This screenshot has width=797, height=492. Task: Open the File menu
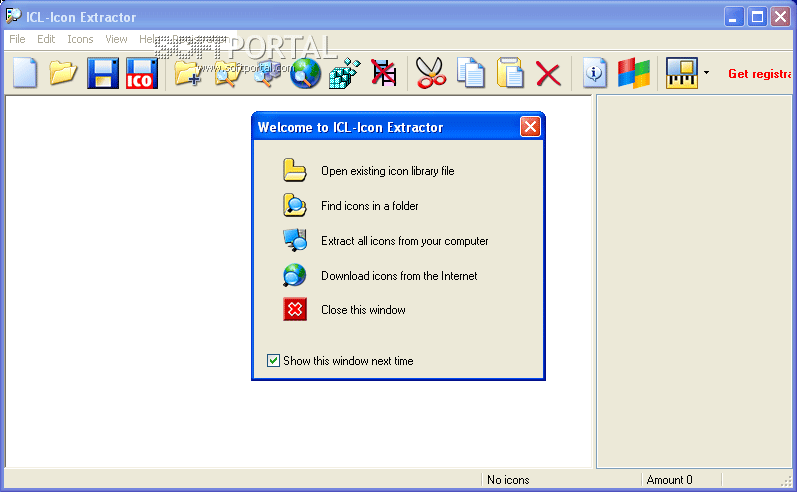(x=17, y=39)
